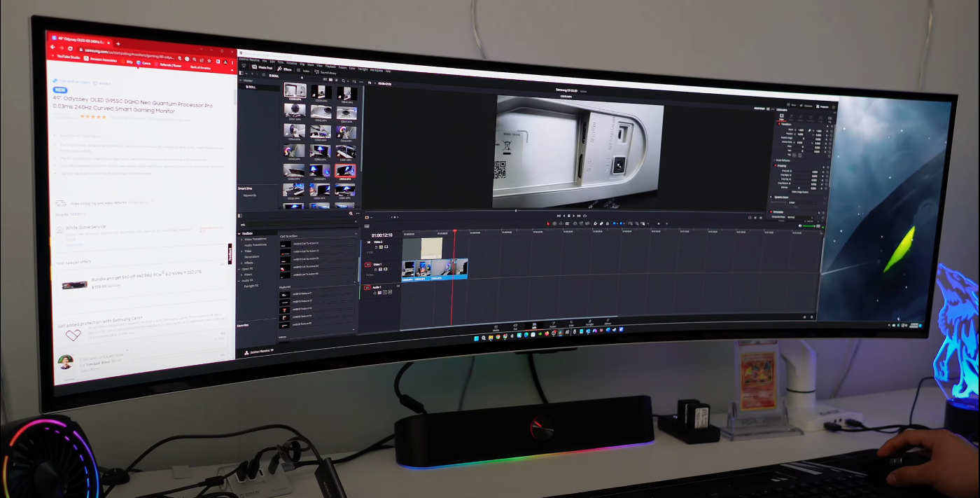
Task: Collapse the Toolbox tree in effects
Action: click(240, 233)
